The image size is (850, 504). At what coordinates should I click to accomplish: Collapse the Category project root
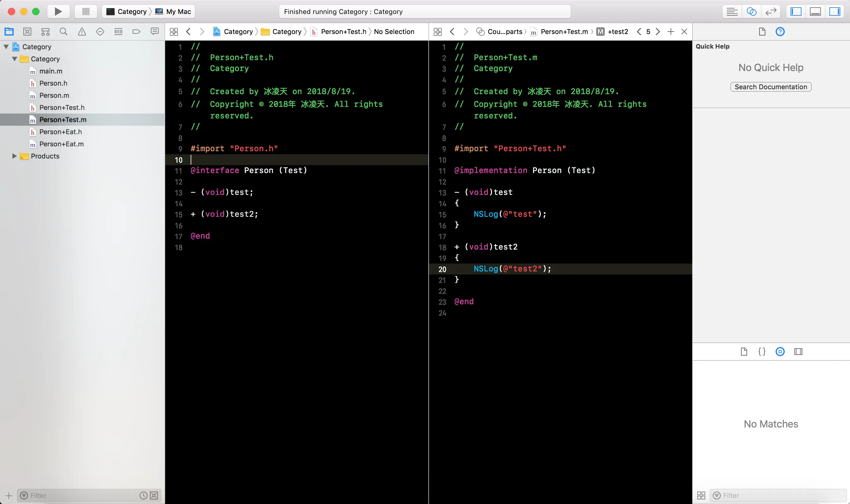click(6, 46)
